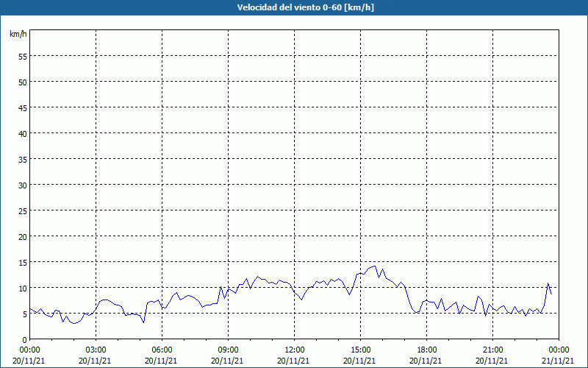
Task: Click the date label 21/11/21
Action: click(559, 361)
